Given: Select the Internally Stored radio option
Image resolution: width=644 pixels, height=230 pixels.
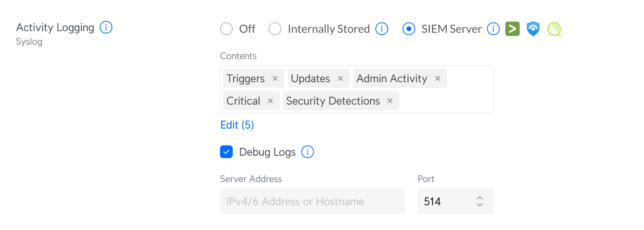Looking at the screenshot, I should click(x=275, y=29).
